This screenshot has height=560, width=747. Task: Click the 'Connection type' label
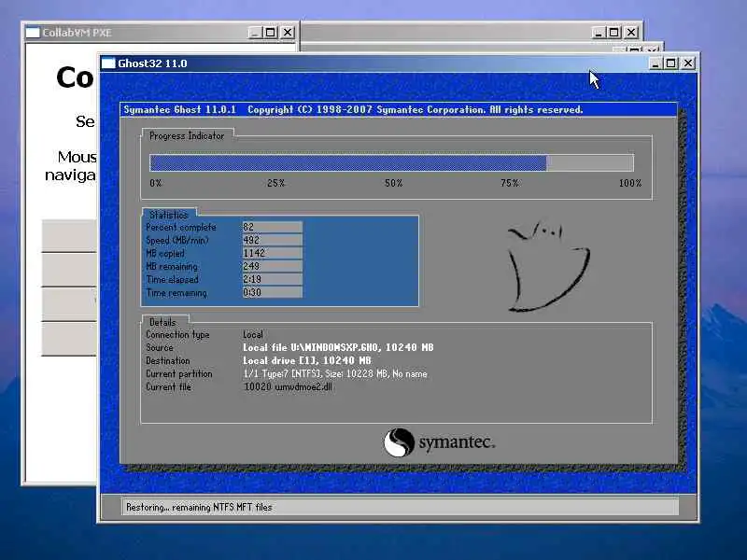point(177,335)
